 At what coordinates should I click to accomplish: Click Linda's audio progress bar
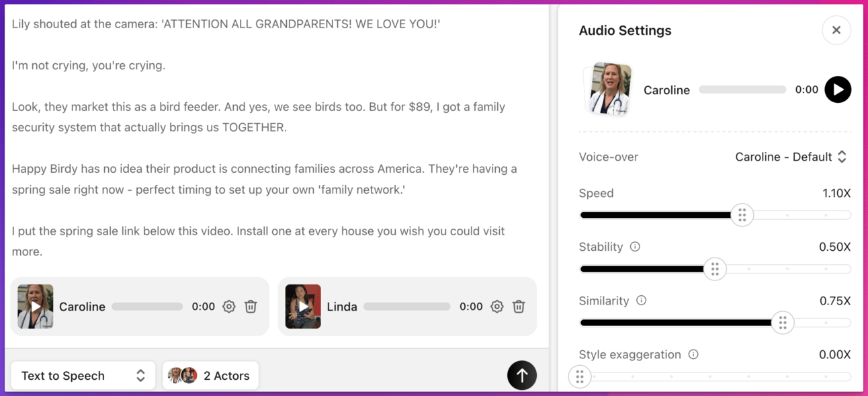point(407,307)
